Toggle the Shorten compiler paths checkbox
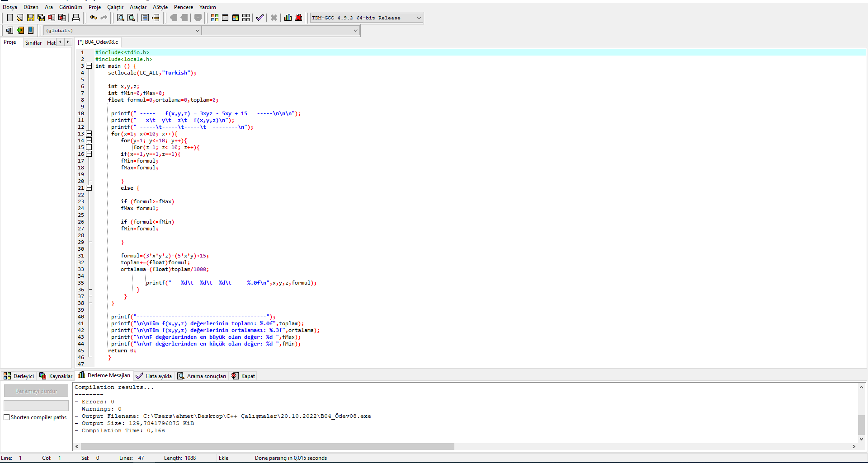This screenshot has width=868, height=463. 7,417
